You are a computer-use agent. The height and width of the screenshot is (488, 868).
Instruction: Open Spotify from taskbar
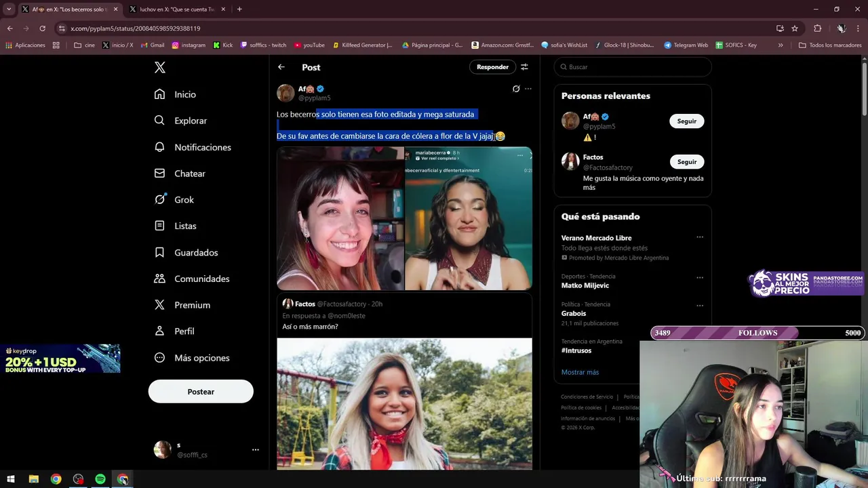(100, 479)
